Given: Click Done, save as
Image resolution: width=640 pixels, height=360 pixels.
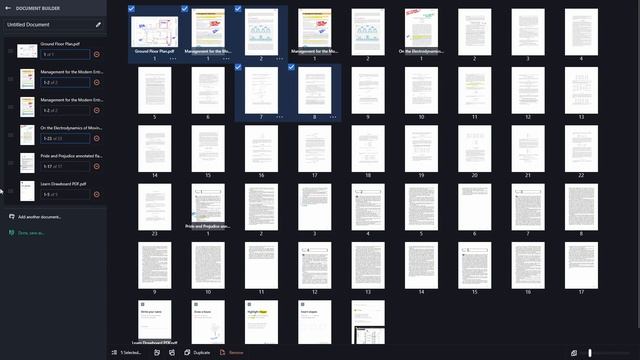Looking at the screenshot, I should pos(31,233).
